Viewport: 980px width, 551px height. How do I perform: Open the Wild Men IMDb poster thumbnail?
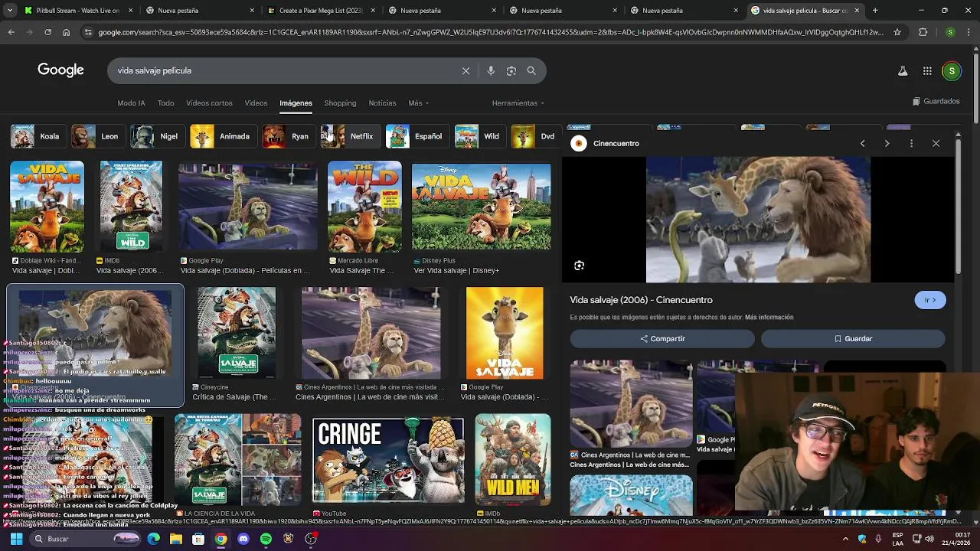click(513, 460)
